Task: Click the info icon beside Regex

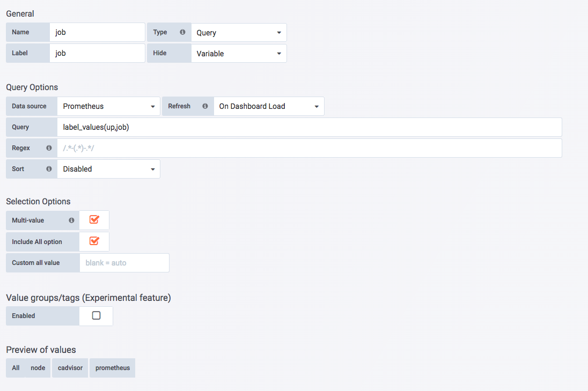Action: [49, 148]
